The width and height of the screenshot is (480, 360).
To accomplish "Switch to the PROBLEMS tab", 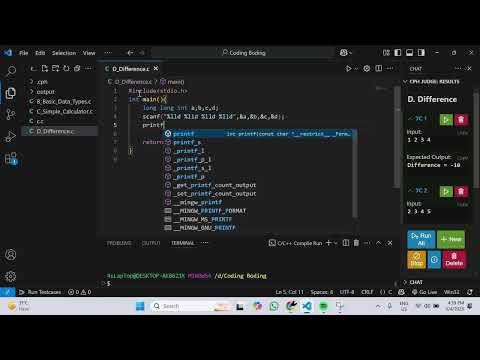I will click(119, 243).
